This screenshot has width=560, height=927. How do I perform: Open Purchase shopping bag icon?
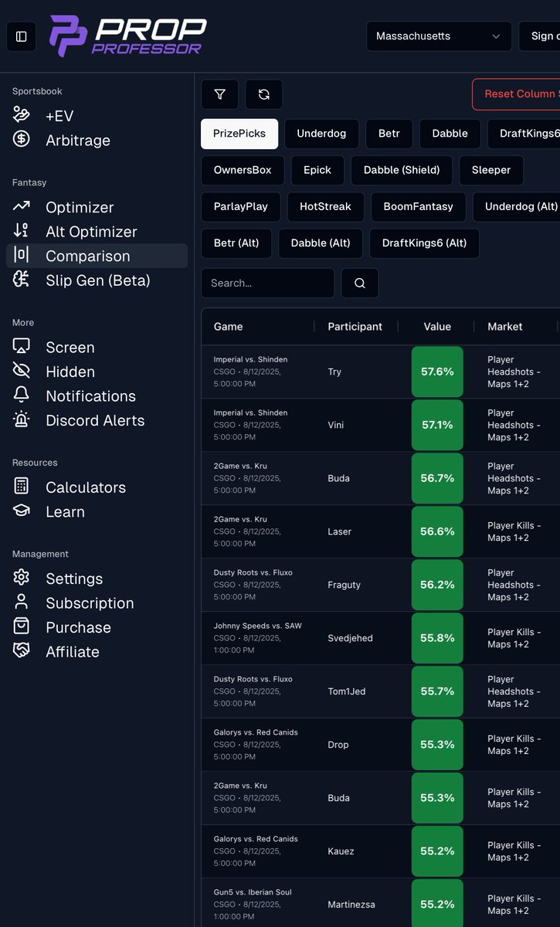pyautogui.click(x=22, y=626)
